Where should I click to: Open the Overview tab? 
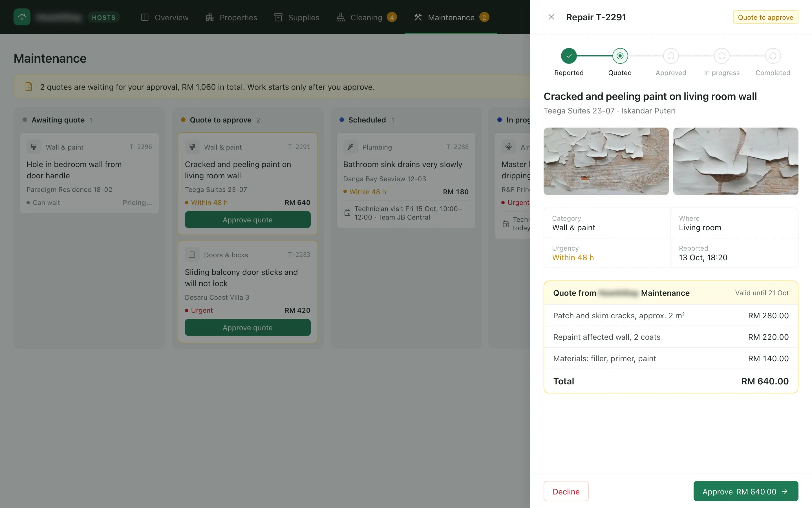click(164, 17)
